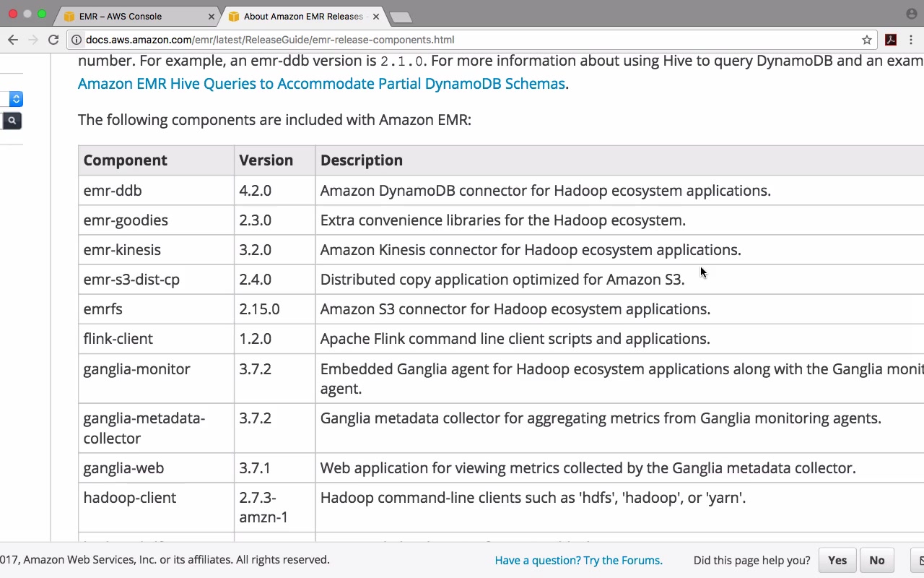Open the Adobe Acrobat extension icon
The width and height of the screenshot is (924, 578).
click(x=891, y=40)
